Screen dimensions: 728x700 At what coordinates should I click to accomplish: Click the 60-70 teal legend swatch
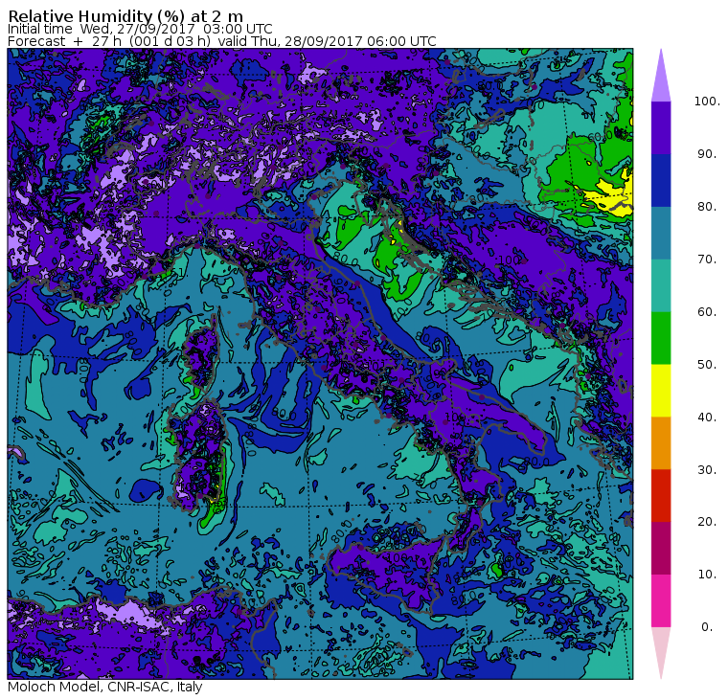661,285
